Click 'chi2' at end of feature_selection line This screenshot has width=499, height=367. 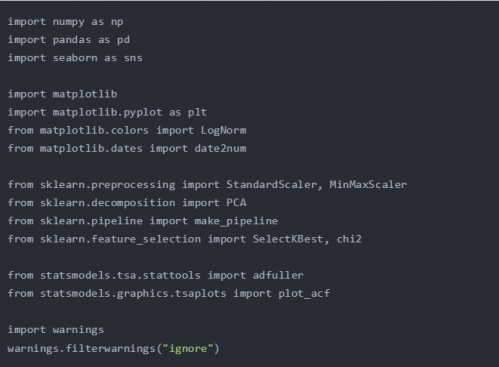tap(349, 239)
